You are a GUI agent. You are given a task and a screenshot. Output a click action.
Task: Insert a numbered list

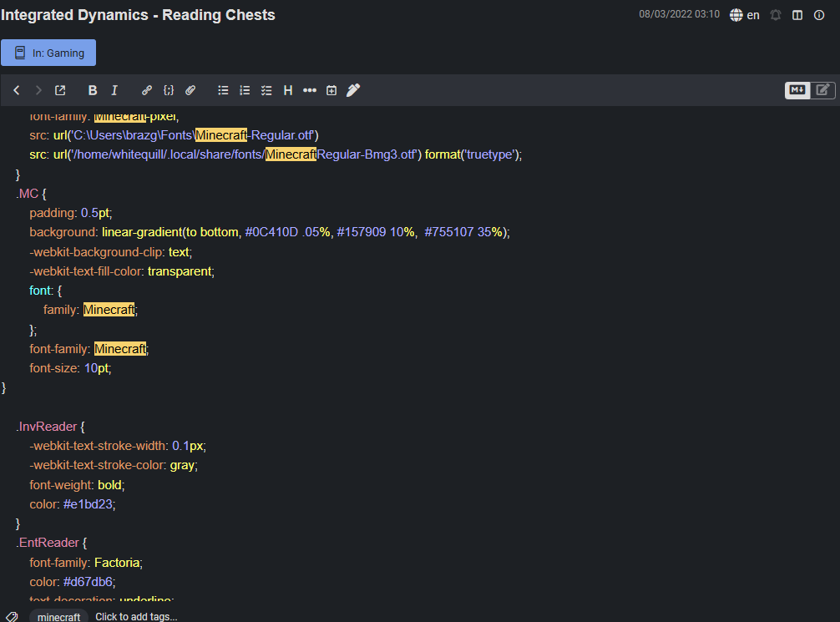(x=245, y=90)
